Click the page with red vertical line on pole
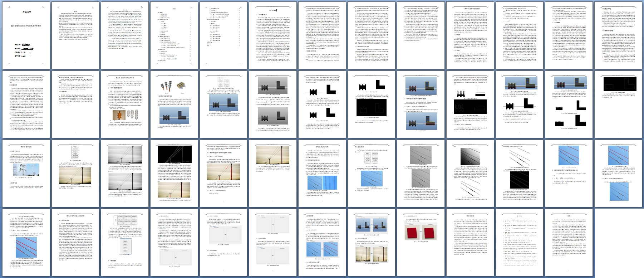Screen dimensions: 644x278 click(x=223, y=173)
